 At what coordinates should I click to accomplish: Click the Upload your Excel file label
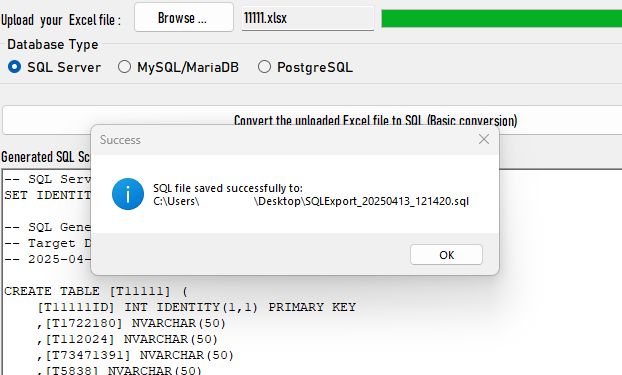pos(61,20)
